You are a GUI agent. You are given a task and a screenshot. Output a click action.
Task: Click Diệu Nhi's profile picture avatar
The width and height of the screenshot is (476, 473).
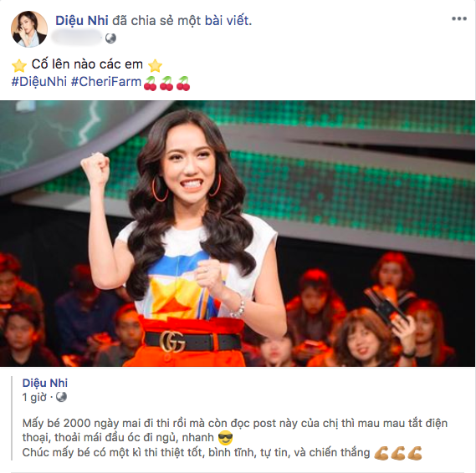[29, 29]
